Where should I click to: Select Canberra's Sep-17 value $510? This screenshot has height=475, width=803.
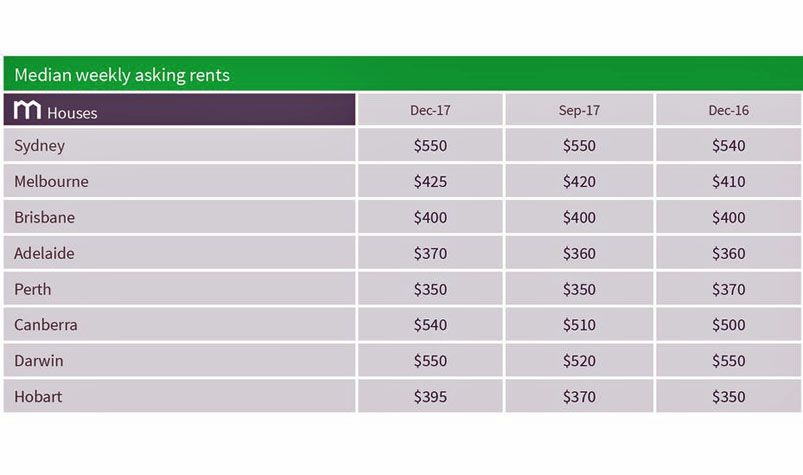(579, 325)
